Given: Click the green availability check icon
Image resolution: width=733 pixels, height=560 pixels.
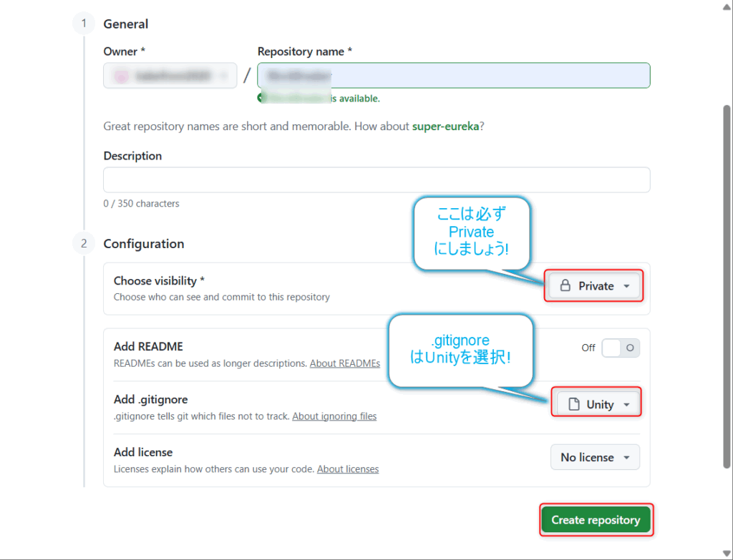Looking at the screenshot, I should pyautogui.click(x=262, y=99).
